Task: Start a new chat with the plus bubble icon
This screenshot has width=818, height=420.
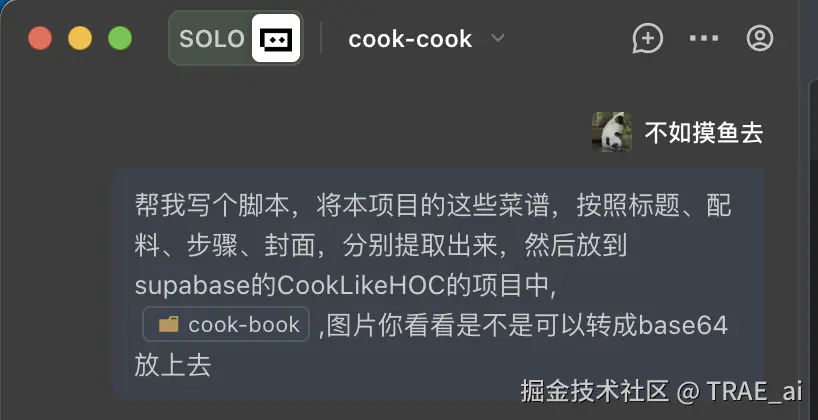Action: coord(647,39)
